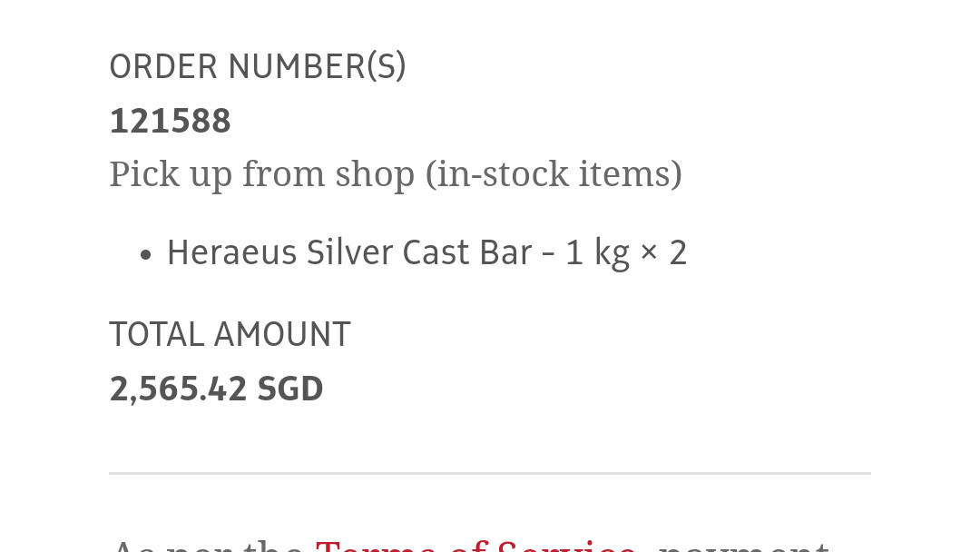Click the word "ORDER" in the heading
The width and height of the screenshot is (980, 552).
click(x=163, y=66)
